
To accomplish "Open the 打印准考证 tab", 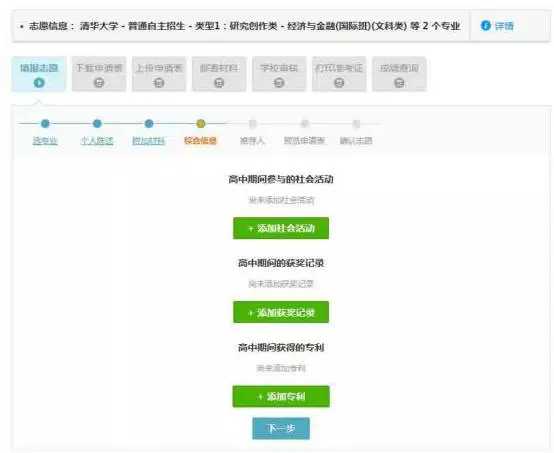I will 339,74.
